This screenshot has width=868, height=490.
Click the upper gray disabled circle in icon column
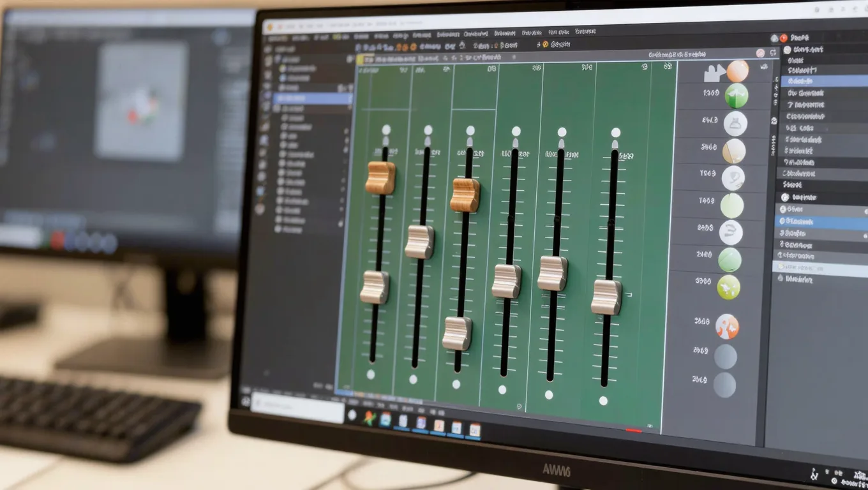pos(726,357)
